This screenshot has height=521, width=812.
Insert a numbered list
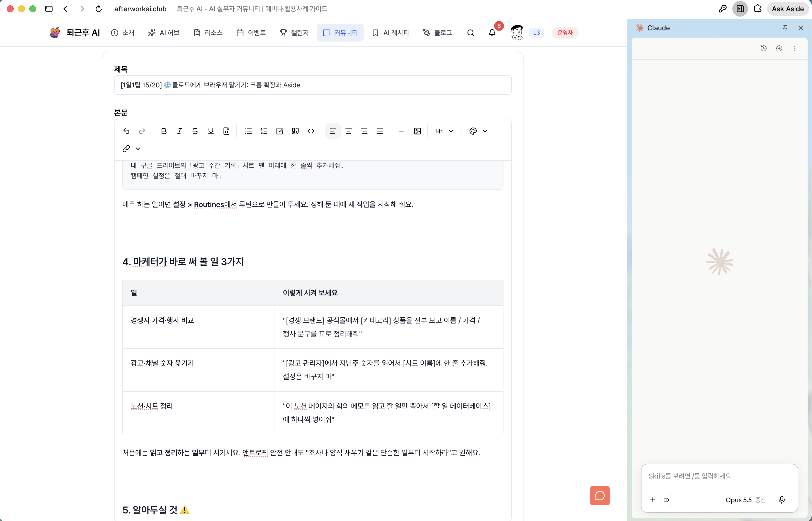coord(264,131)
